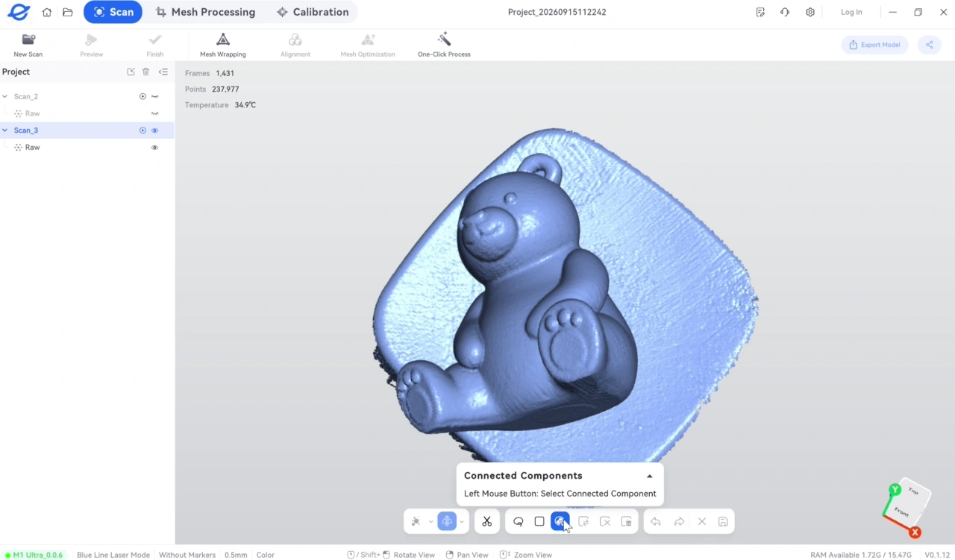This screenshot has height=560, width=955.
Task: Click the 0.5mm resolution status entry
Action: click(x=236, y=555)
